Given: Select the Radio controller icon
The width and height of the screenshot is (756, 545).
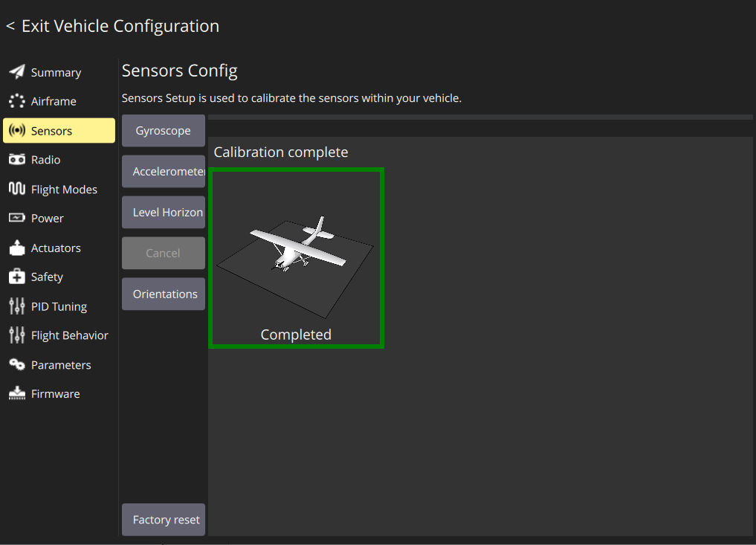Looking at the screenshot, I should [x=16, y=159].
